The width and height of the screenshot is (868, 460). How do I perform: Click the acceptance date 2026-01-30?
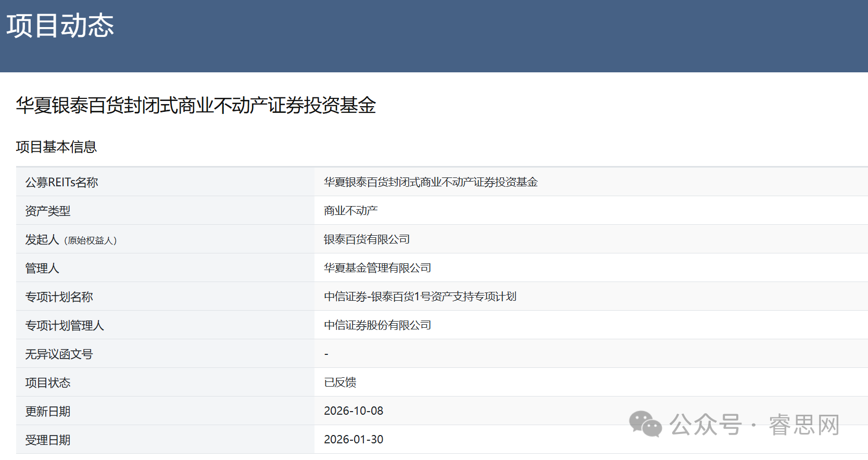coord(354,440)
